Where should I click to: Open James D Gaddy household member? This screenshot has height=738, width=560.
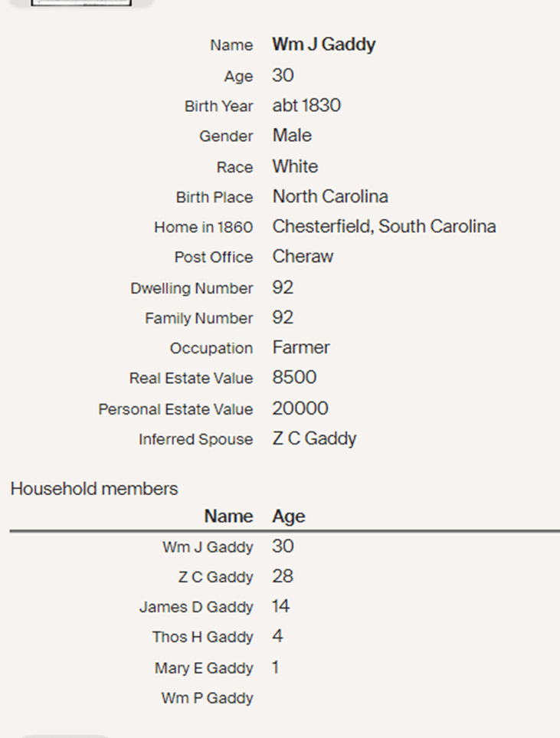coord(195,607)
